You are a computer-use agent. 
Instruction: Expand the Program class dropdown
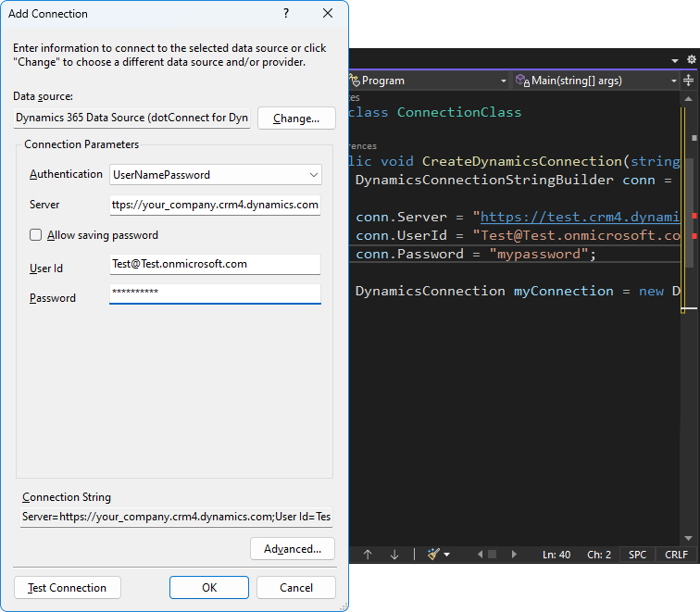point(504,81)
